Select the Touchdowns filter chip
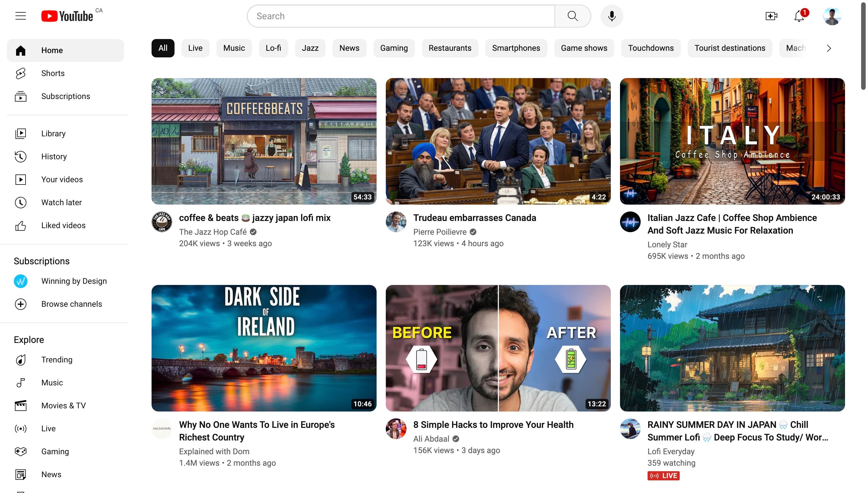The width and height of the screenshot is (868, 493). coord(651,48)
